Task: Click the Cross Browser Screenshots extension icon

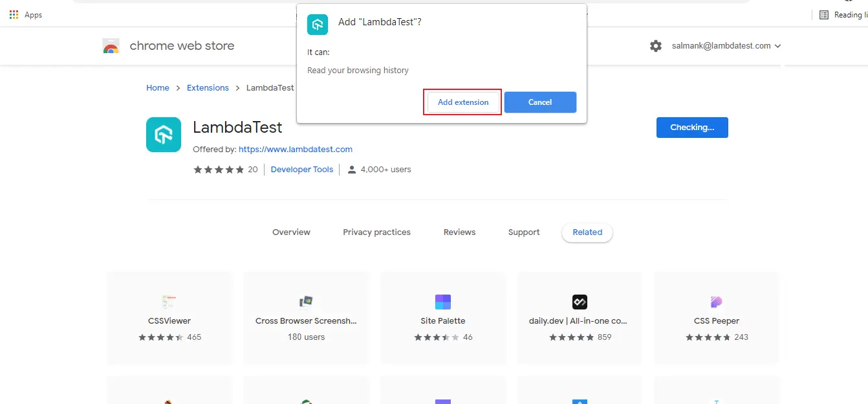Action: [305, 300]
